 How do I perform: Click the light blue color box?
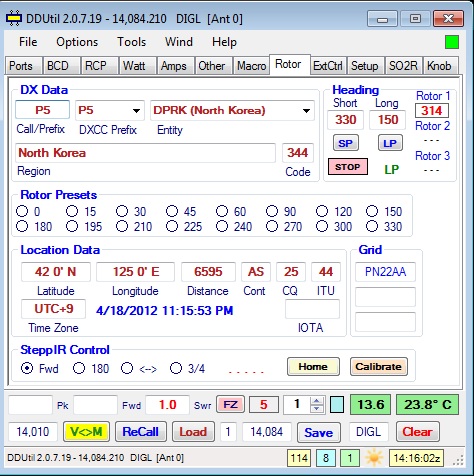pyautogui.click(x=337, y=405)
